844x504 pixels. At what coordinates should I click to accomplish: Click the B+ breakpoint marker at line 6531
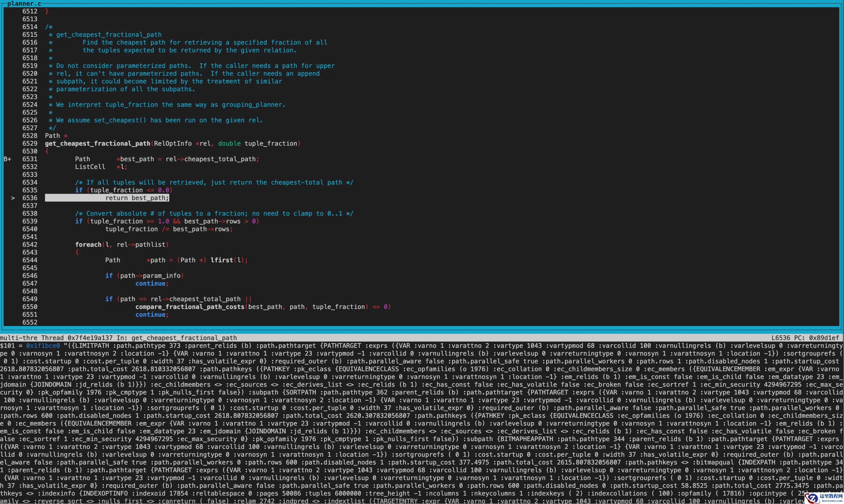[8, 159]
